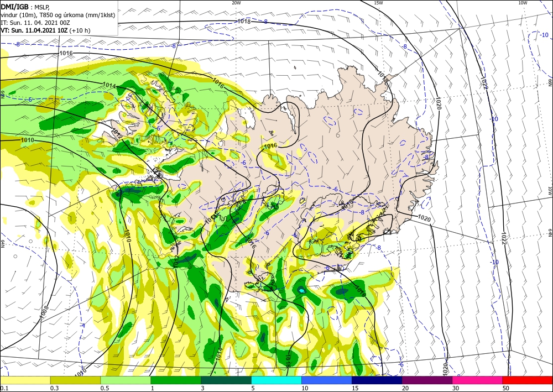Click the '1008' isobar label
This screenshot has width=553, height=392.
pyautogui.click(x=44, y=312)
